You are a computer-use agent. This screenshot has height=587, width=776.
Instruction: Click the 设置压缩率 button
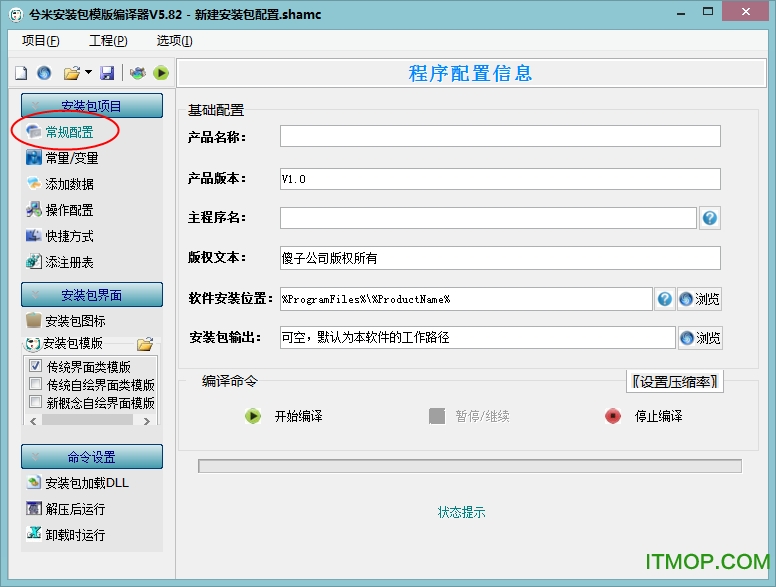click(x=676, y=381)
